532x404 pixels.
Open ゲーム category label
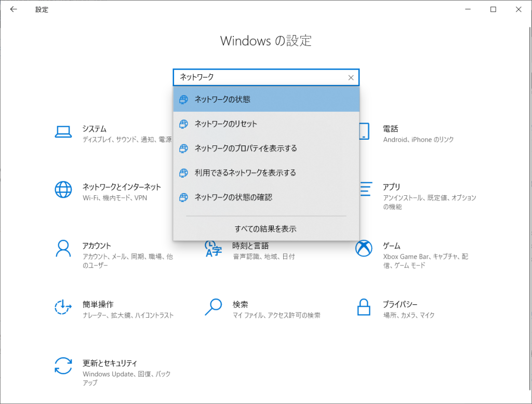click(392, 246)
